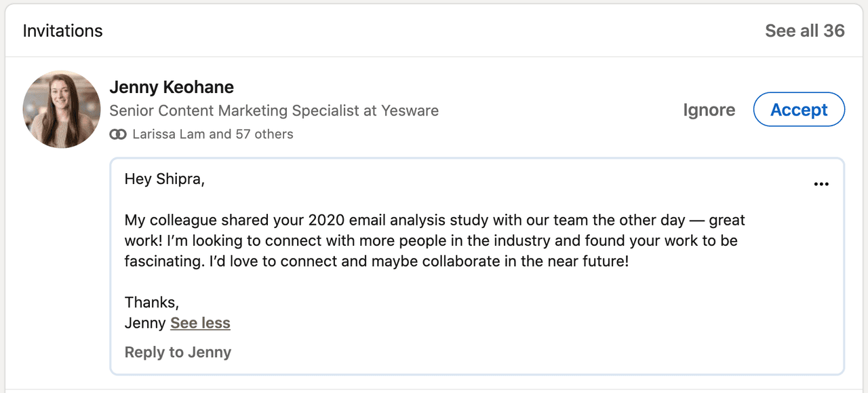Ignore Jenny Keohane's invitation
The width and height of the screenshot is (868, 393).
tap(709, 109)
